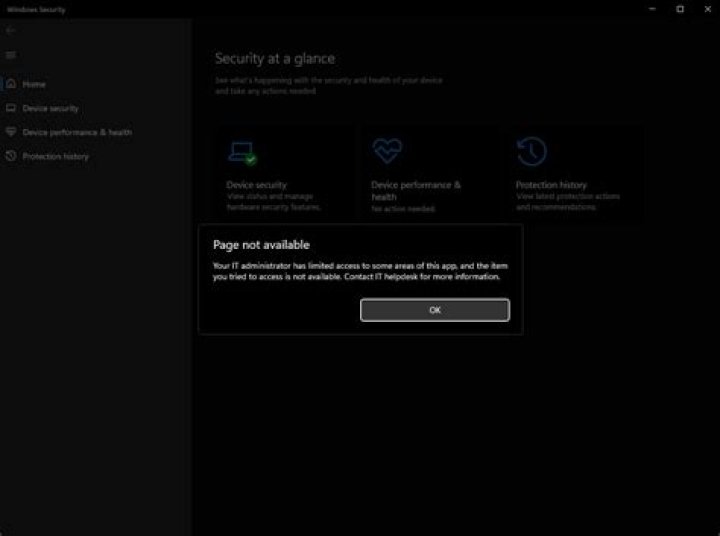The image size is (720, 536).
Task: Open Protection history sidebar item
Action: tap(56, 156)
